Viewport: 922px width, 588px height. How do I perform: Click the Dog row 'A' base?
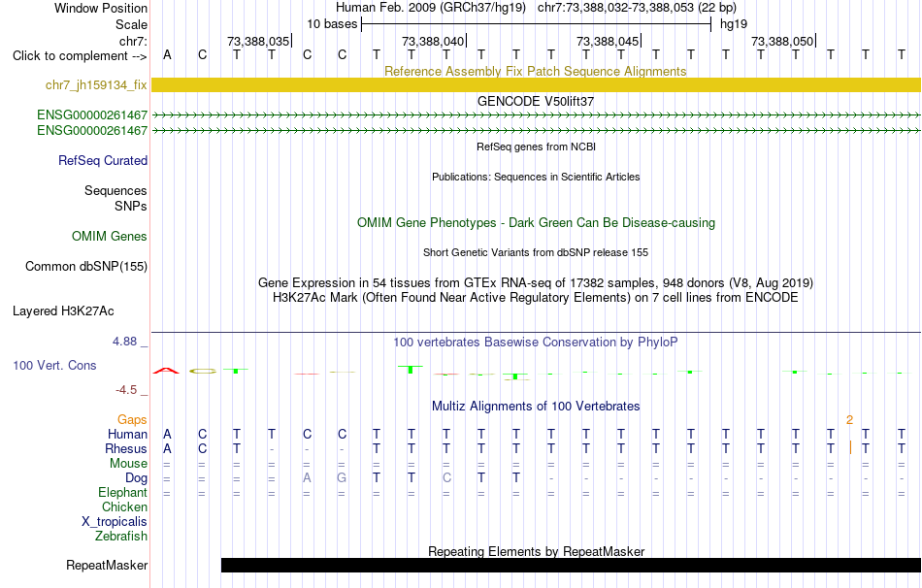[307, 478]
